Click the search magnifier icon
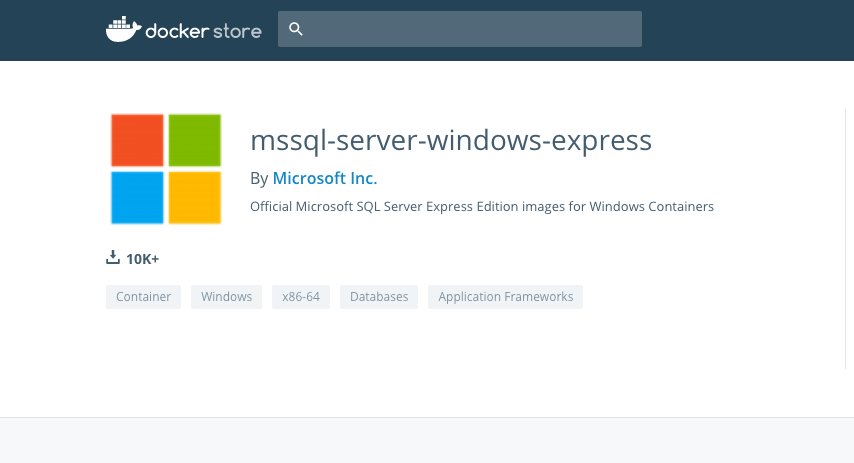The image size is (854, 463). pyautogui.click(x=296, y=29)
